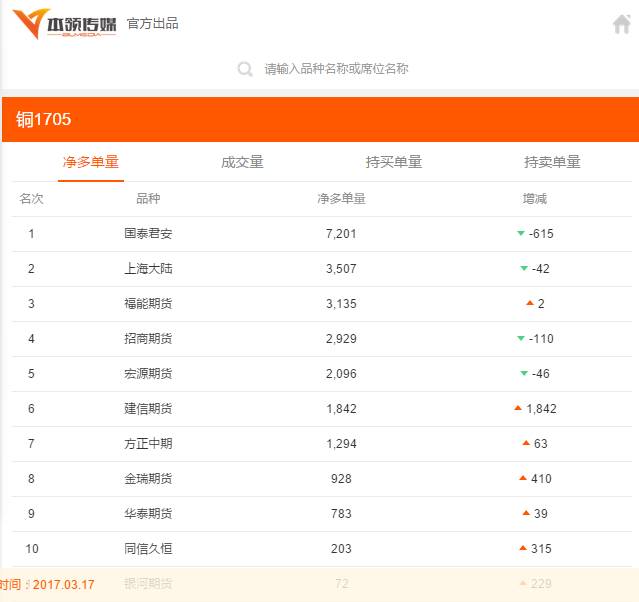Click the 品种 column header
The image size is (639, 602).
coord(148,199)
